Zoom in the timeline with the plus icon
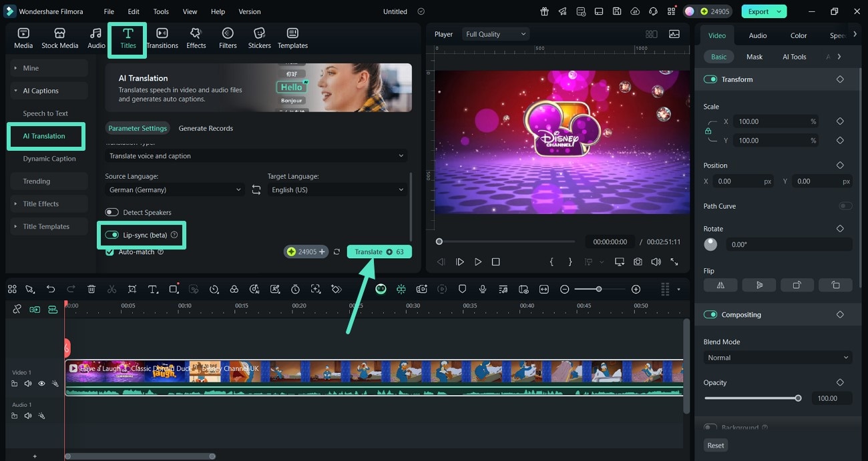The height and width of the screenshot is (461, 868). pos(636,289)
